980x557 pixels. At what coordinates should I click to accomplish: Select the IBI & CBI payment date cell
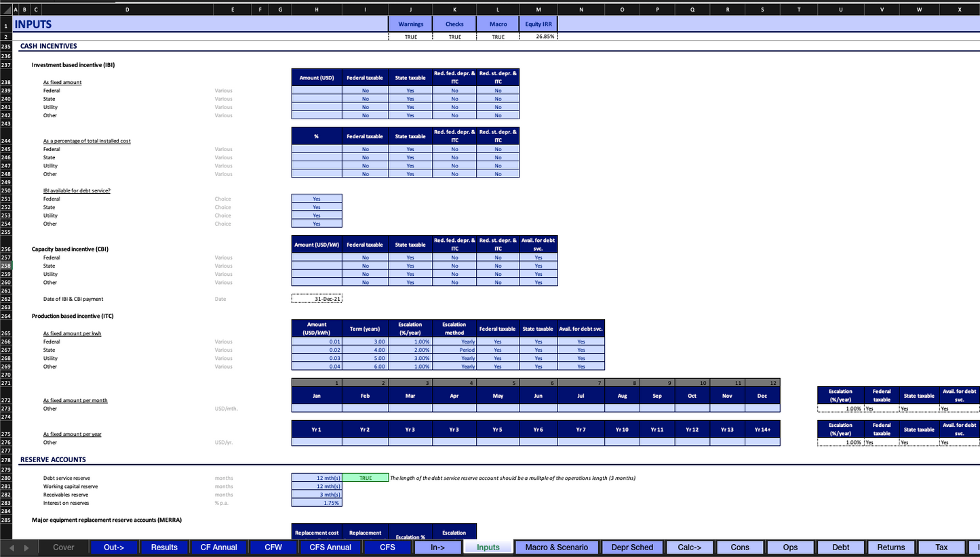[317, 299]
